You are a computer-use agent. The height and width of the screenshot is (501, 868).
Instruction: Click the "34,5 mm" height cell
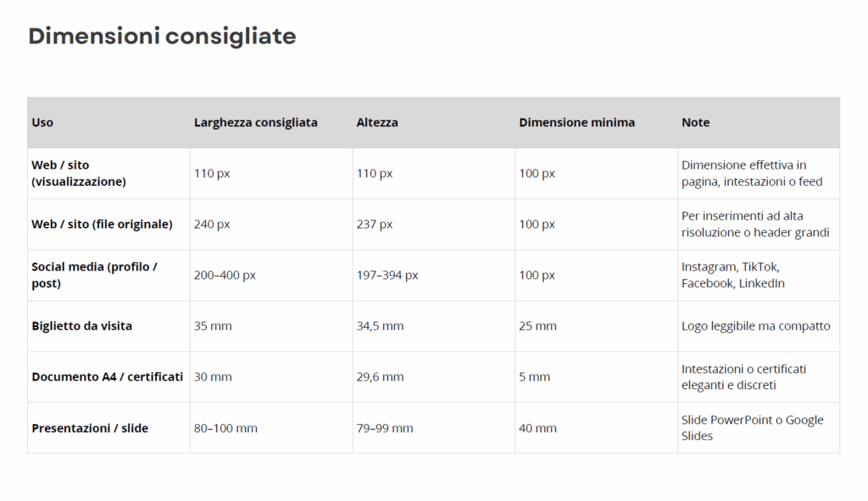point(380,326)
